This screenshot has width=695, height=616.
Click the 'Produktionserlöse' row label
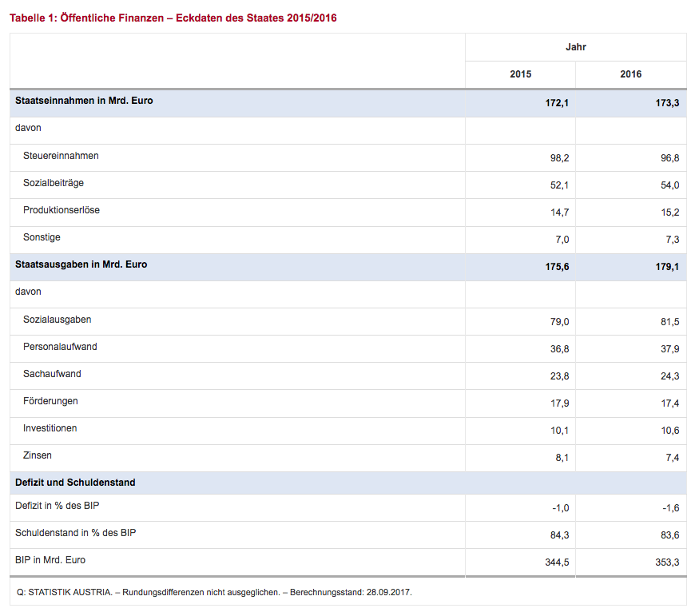62,210
